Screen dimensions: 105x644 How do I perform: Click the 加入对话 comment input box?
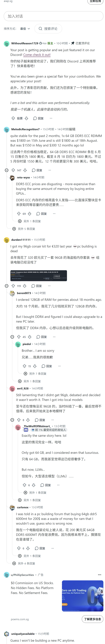[53, 16]
